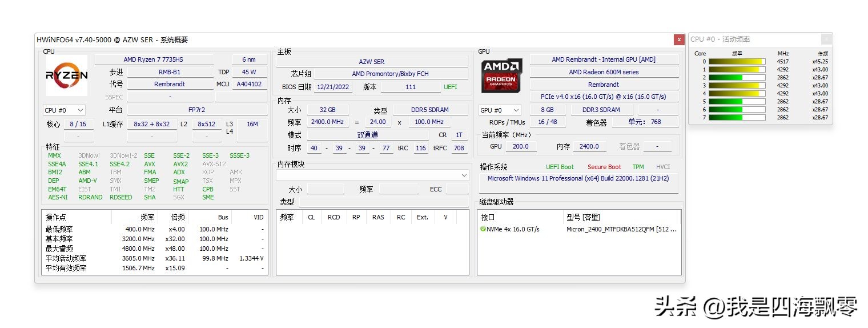The image size is (868, 328).
Task: Click the green NVMe drive status icon
Action: [483, 229]
